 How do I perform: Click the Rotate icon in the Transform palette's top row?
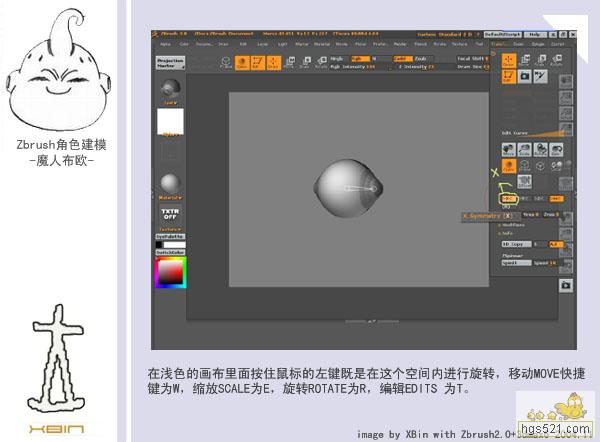point(556,60)
